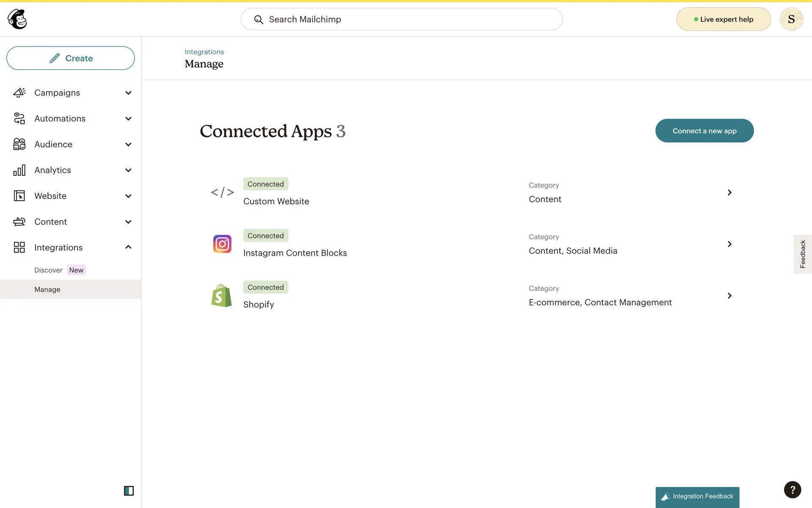Click the Analytics bar chart icon
This screenshot has width=812, height=508.
click(19, 170)
